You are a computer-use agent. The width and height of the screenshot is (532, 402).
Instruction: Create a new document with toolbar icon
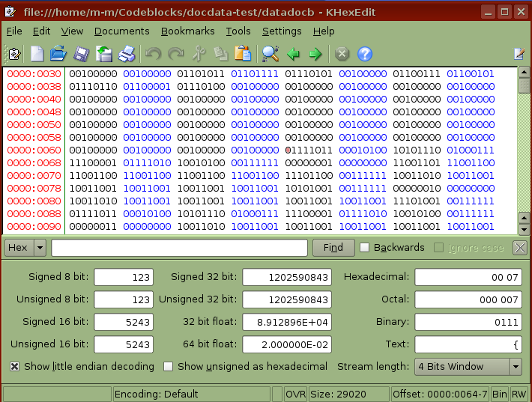pos(37,54)
